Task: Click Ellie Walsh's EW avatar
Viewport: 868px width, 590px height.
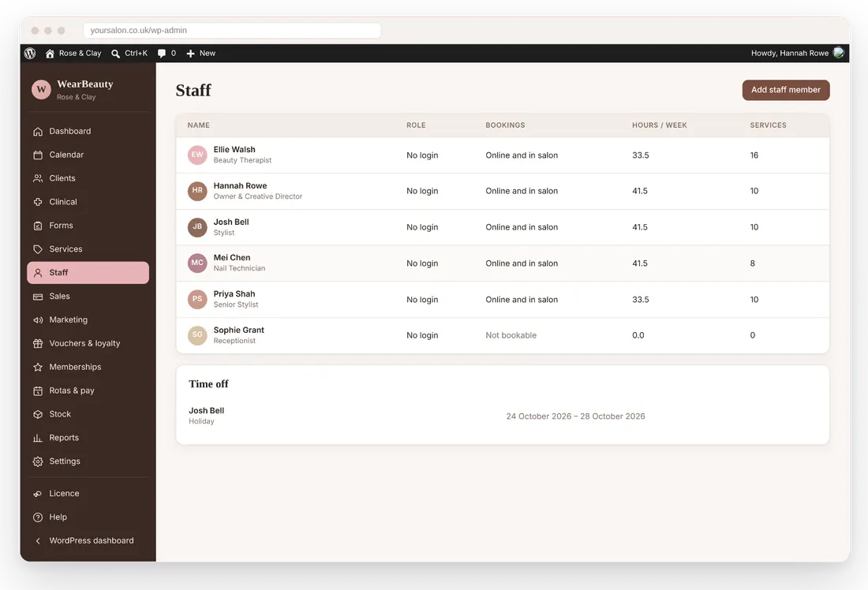Action: 197,155
